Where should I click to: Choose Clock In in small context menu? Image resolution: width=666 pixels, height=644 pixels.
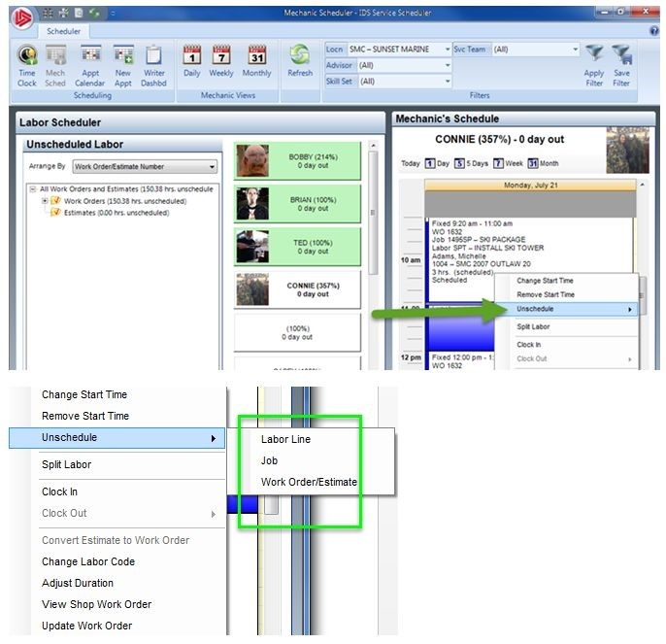point(529,344)
